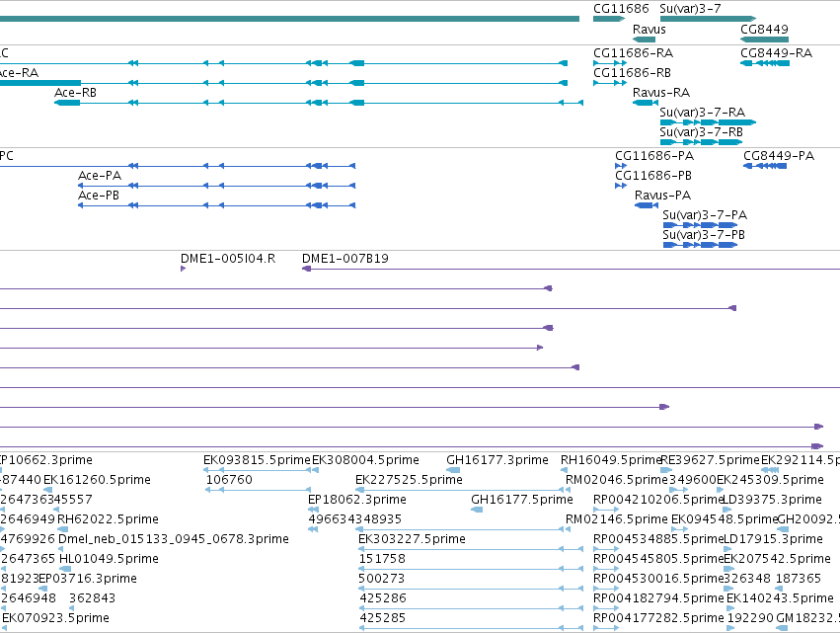Click feature label 500273
Viewport: 840px width, 633px height.
381,579
